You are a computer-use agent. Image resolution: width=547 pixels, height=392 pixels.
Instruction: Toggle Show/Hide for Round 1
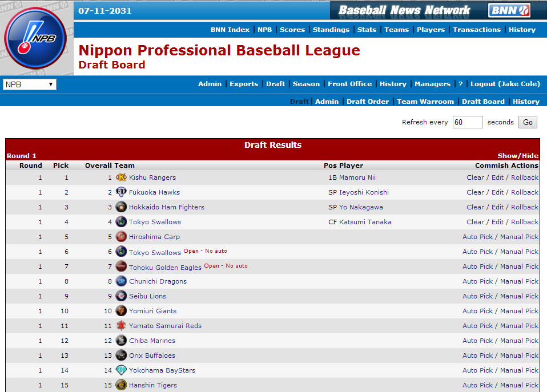point(518,156)
